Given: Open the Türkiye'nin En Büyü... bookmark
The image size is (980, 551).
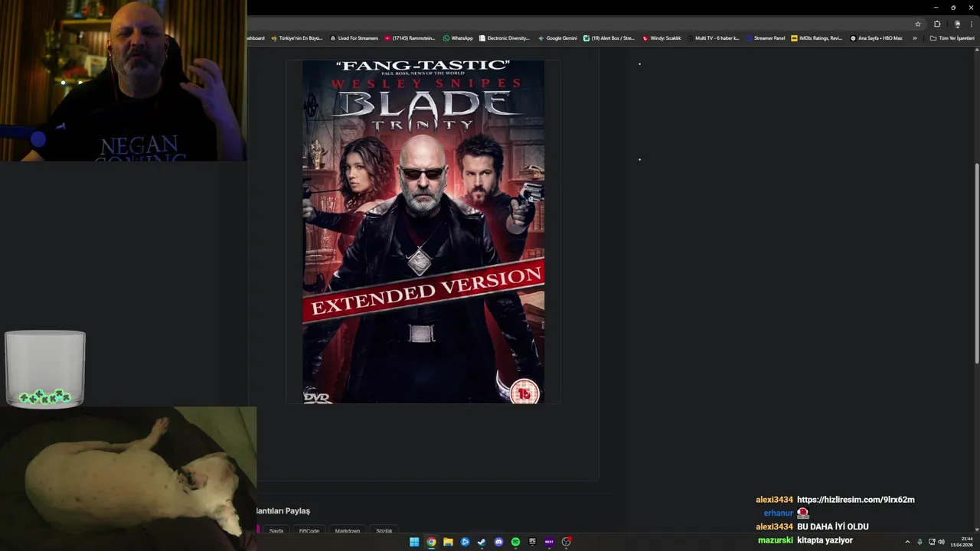Looking at the screenshot, I should pyautogui.click(x=296, y=38).
